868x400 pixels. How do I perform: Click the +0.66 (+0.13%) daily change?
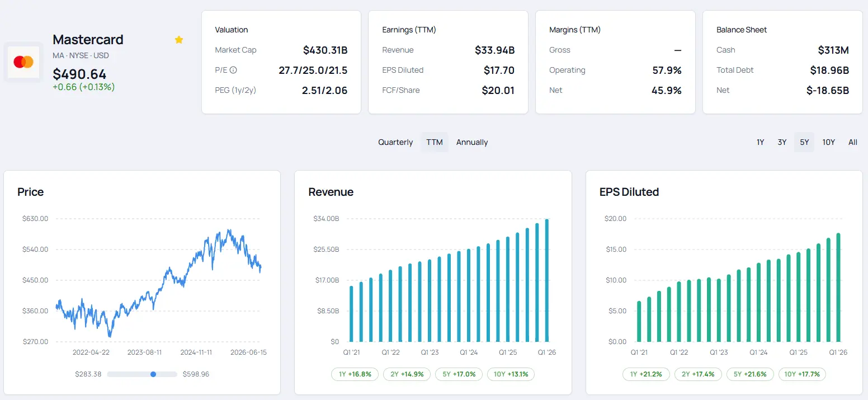pos(83,87)
